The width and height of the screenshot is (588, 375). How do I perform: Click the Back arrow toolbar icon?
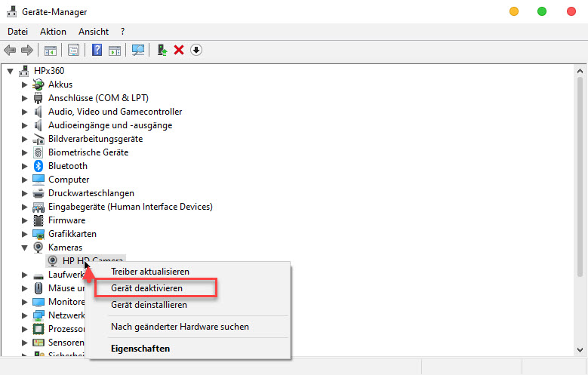pos(10,50)
